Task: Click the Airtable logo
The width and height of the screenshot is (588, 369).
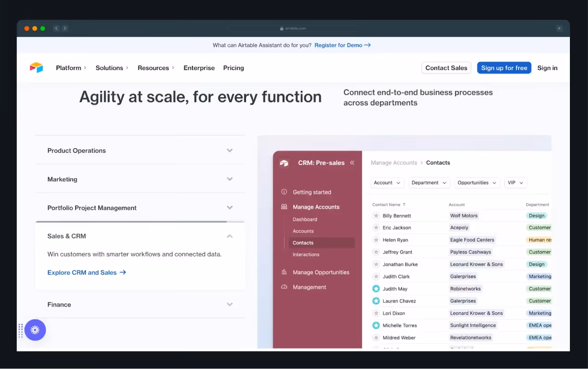Action: pyautogui.click(x=36, y=68)
